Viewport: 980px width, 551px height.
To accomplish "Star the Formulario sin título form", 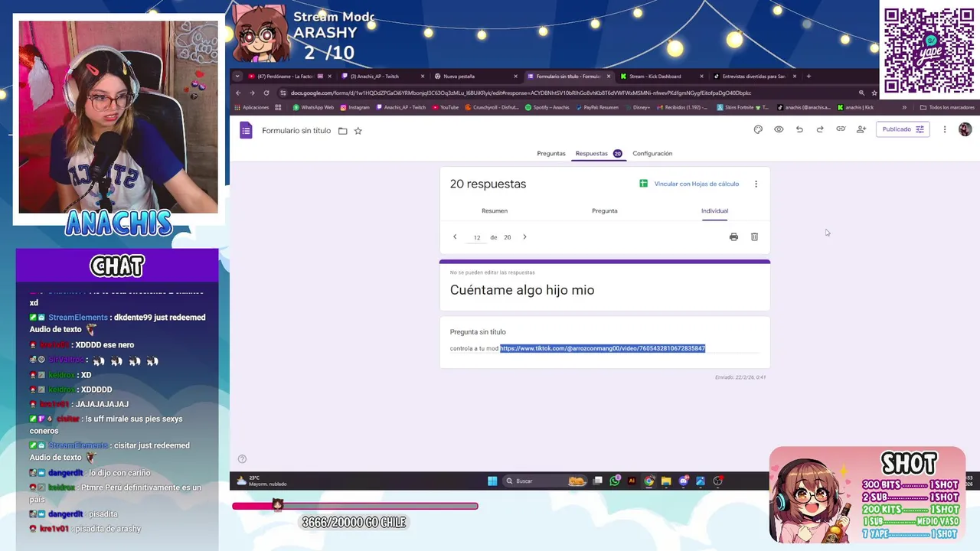I will click(x=358, y=131).
